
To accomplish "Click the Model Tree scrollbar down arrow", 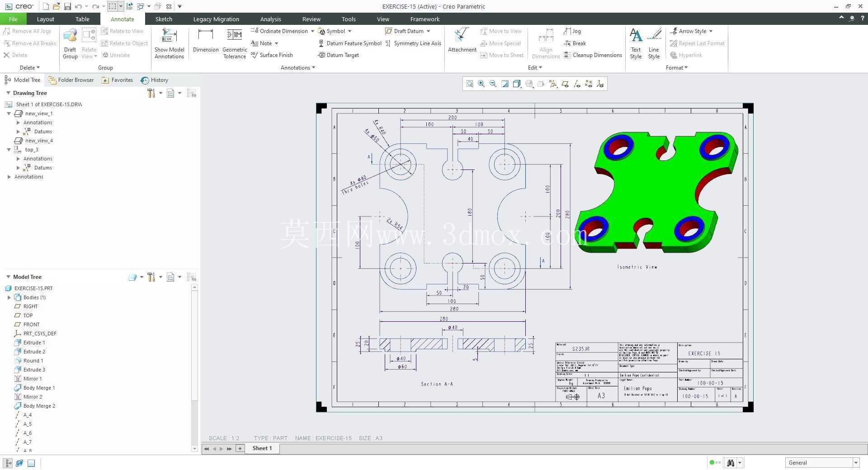I will [x=195, y=449].
